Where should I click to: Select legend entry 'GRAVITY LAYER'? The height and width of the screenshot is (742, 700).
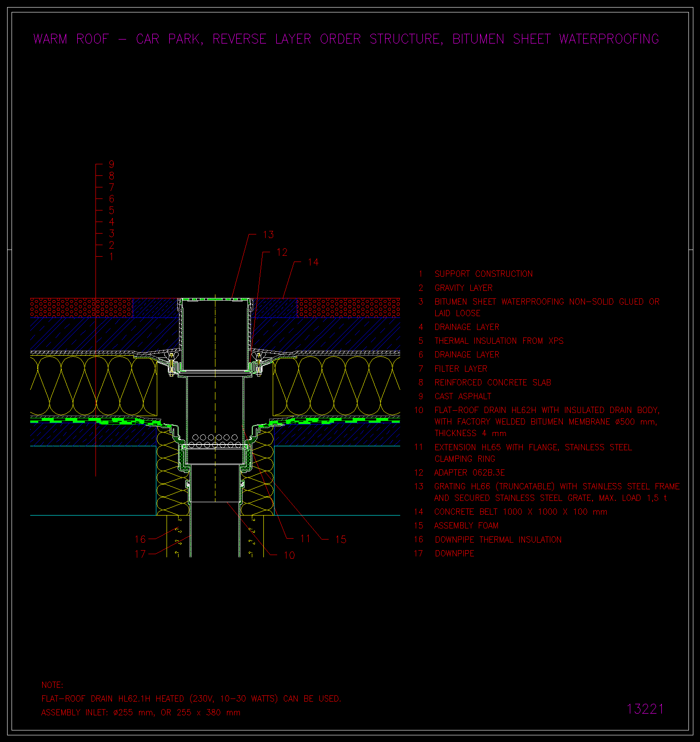tap(464, 288)
